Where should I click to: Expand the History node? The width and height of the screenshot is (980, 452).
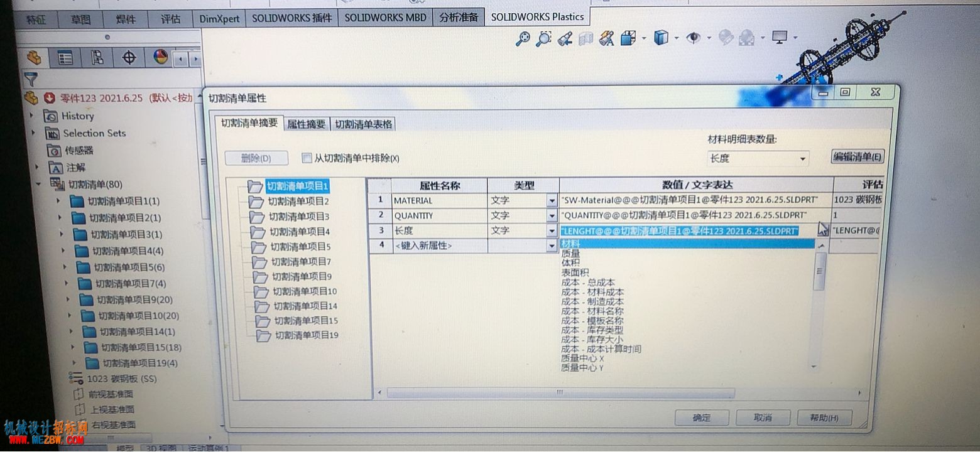(x=33, y=116)
